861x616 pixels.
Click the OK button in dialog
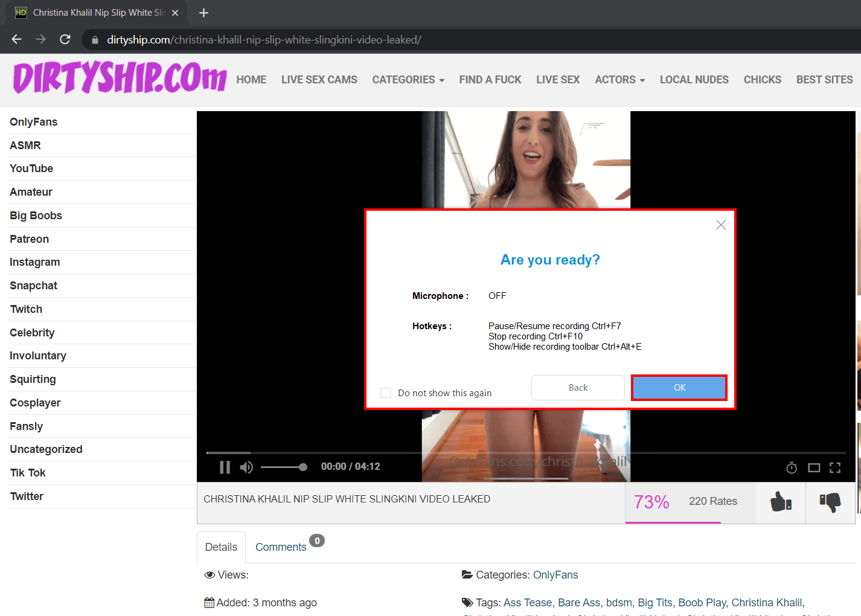click(x=679, y=388)
